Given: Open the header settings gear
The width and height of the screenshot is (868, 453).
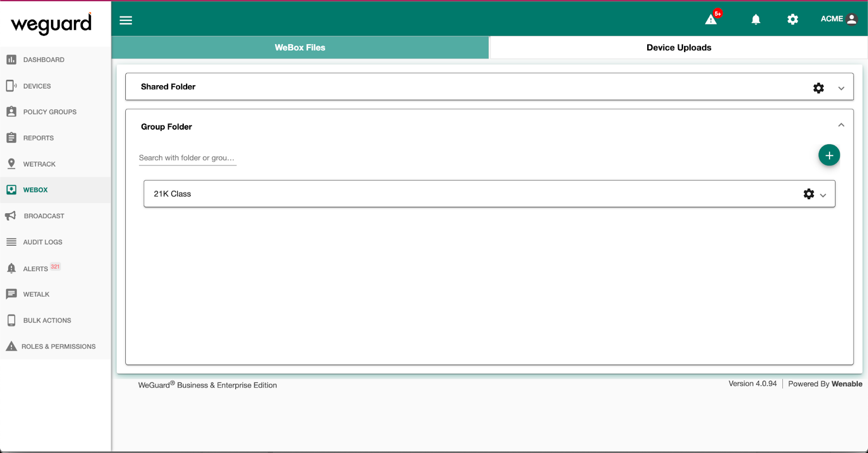Looking at the screenshot, I should pyautogui.click(x=793, y=20).
